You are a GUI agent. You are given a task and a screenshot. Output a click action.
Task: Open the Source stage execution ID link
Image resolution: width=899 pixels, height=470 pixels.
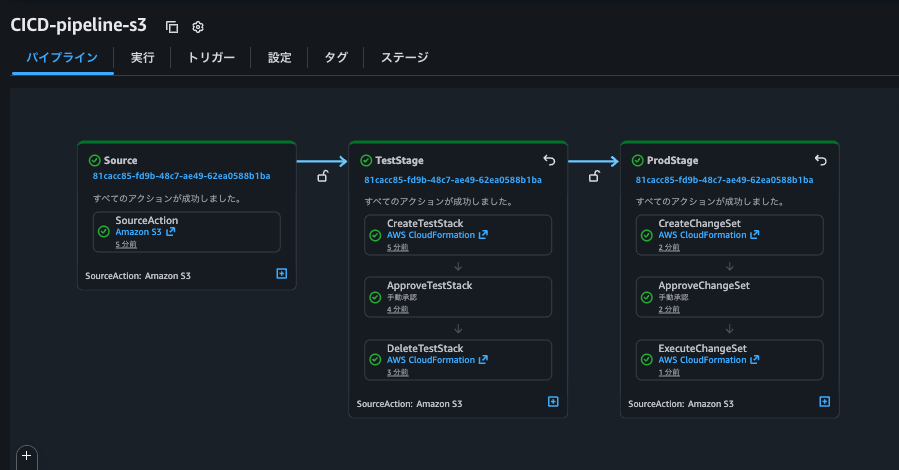click(x=181, y=176)
